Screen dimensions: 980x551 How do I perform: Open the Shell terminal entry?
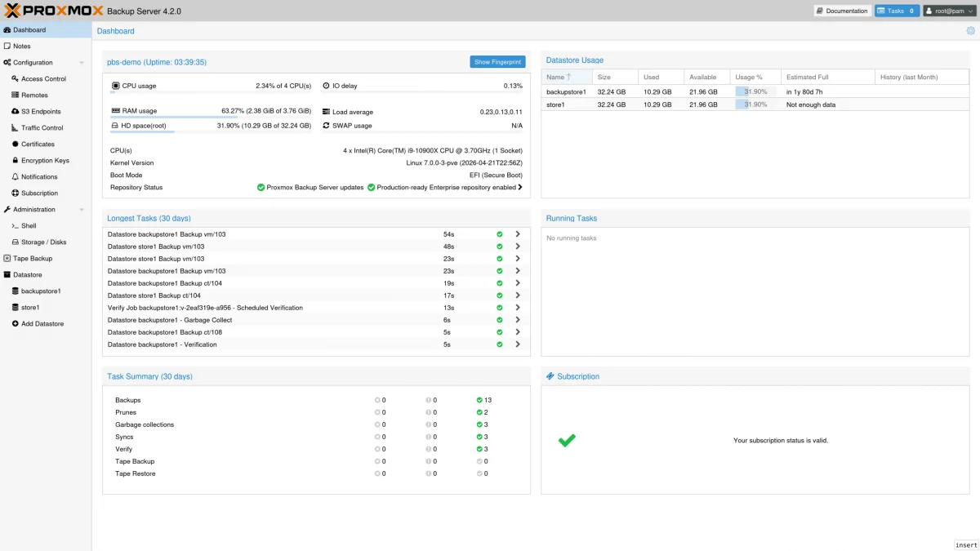coord(29,226)
